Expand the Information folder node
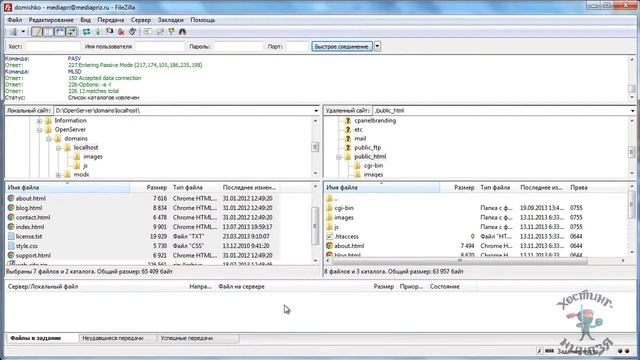 (39, 121)
